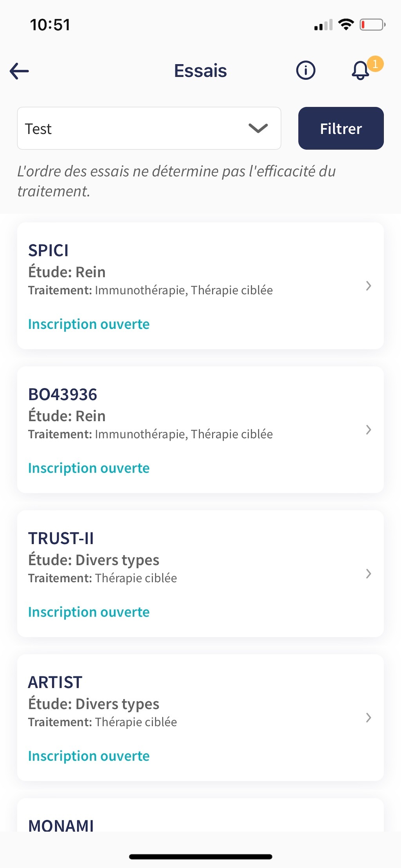Tap the battery status icon
Viewport: 401px width, 868px height.
click(372, 25)
